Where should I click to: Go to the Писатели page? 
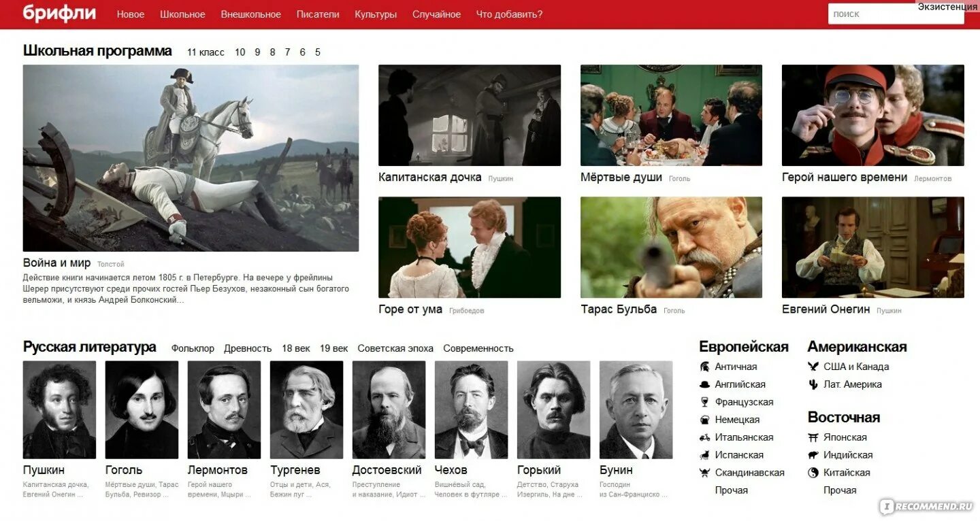tap(318, 14)
